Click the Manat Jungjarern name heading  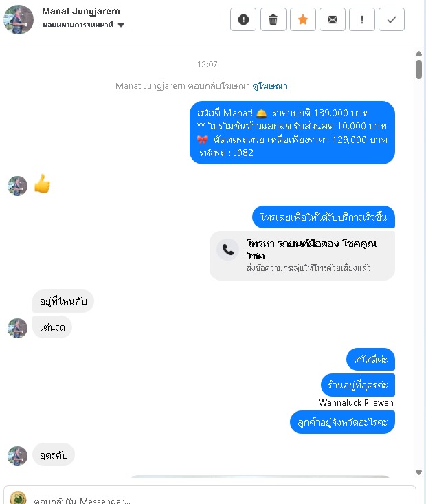tap(81, 11)
